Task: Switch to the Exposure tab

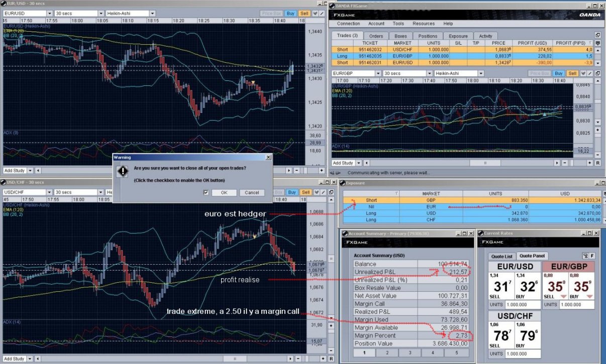Action: pyautogui.click(x=458, y=36)
